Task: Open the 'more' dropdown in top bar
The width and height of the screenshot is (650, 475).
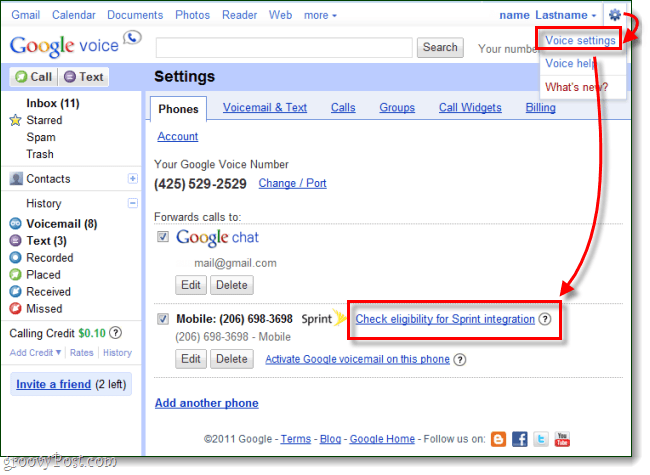Action: pos(320,15)
